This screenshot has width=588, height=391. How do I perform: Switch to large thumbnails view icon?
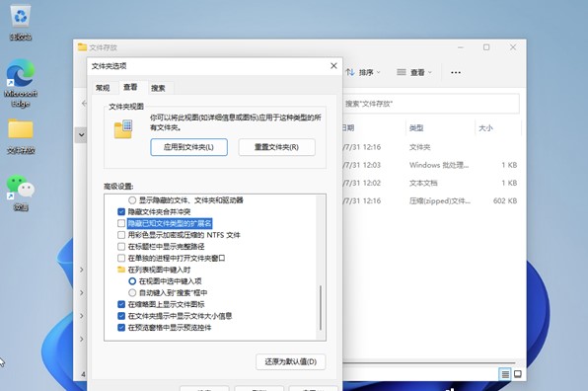[x=518, y=374]
